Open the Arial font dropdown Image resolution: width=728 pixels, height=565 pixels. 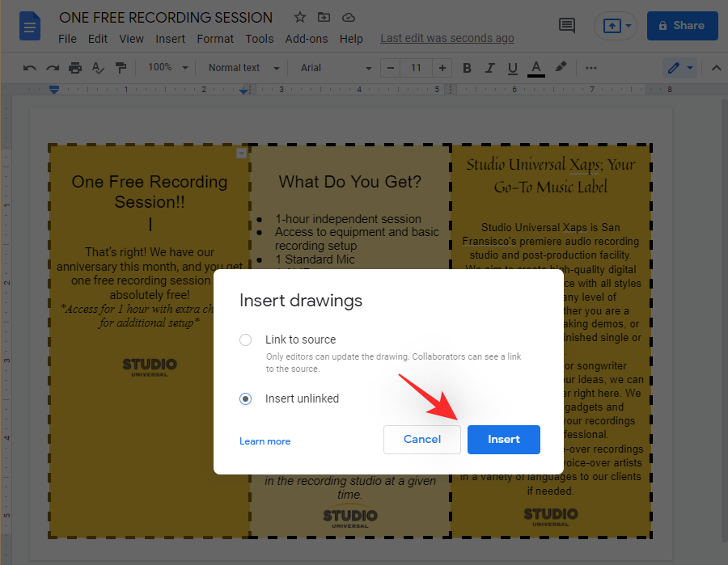pos(336,68)
